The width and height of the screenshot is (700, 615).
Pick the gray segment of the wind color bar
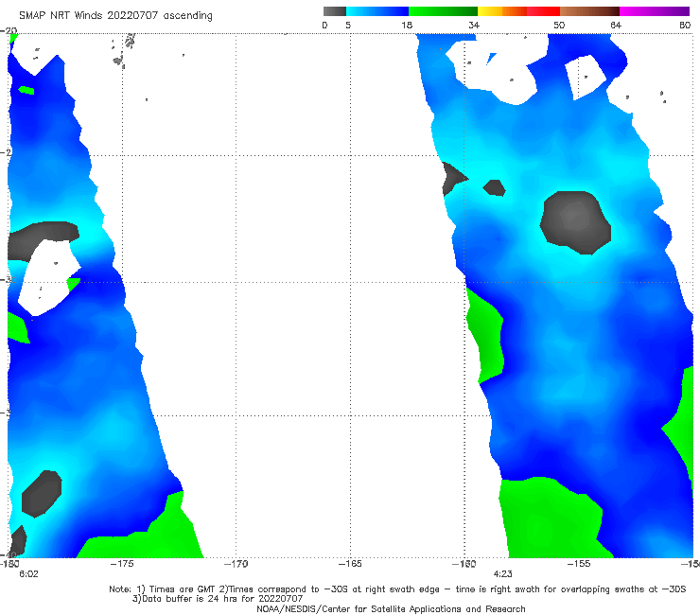click(x=335, y=11)
